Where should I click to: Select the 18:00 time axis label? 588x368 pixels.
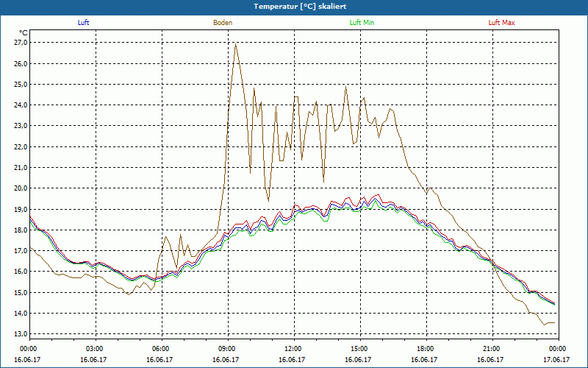coord(426,349)
